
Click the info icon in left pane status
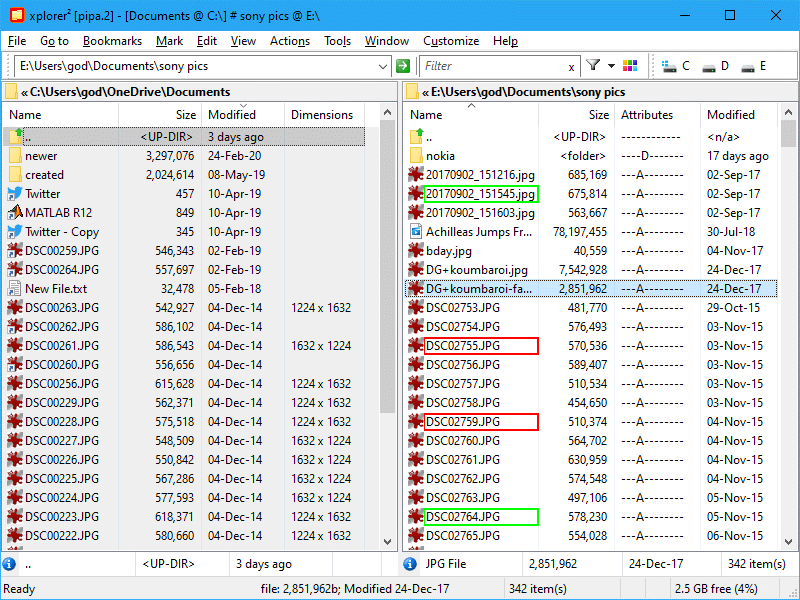point(9,564)
